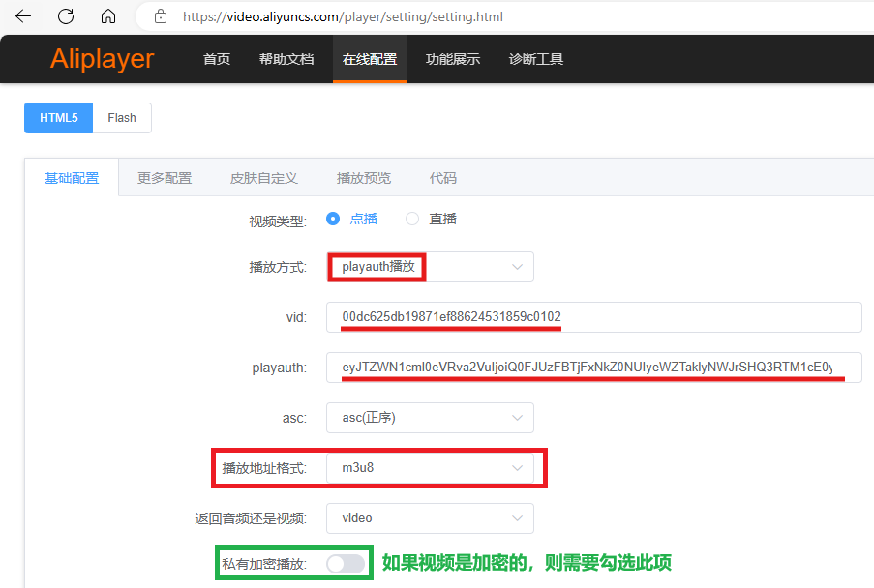Select the 点播 radio button
The width and height of the screenshot is (874, 588).
coord(333,219)
